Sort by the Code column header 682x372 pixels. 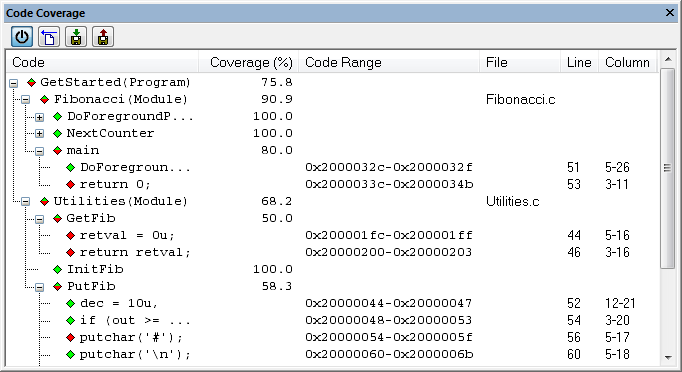[103, 62]
